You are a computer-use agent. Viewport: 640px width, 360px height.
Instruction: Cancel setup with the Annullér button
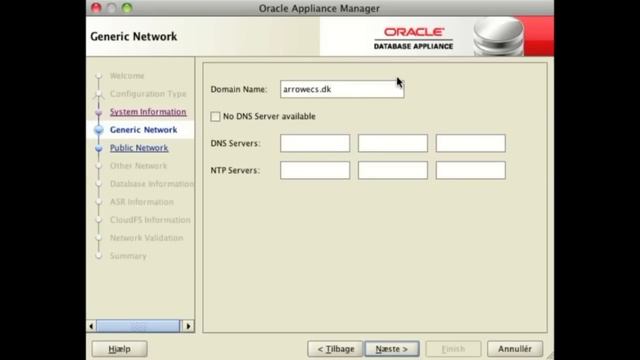[515, 349]
